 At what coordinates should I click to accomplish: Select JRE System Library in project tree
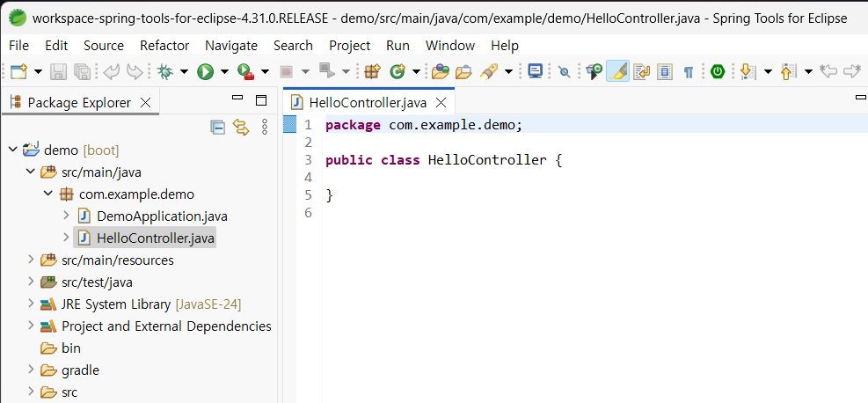point(115,304)
